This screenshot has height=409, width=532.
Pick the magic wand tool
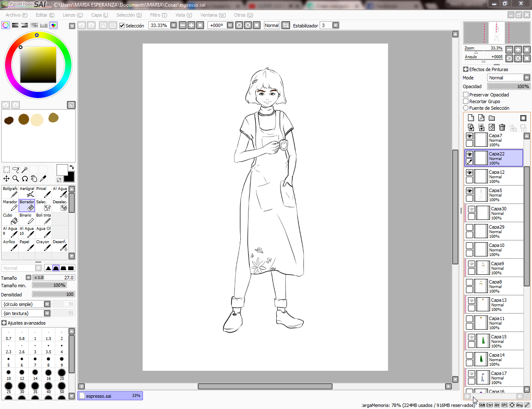[25, 170]
